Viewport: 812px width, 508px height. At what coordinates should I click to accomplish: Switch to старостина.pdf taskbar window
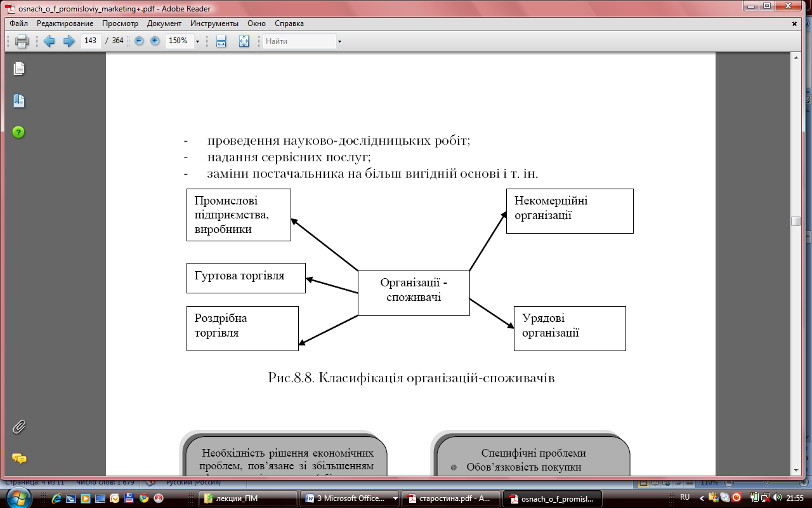pos(450,498)
